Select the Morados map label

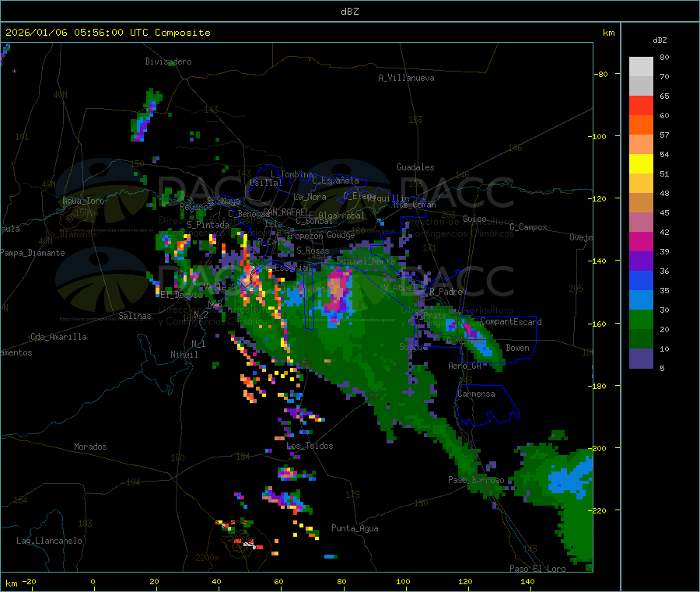point(90,447)
